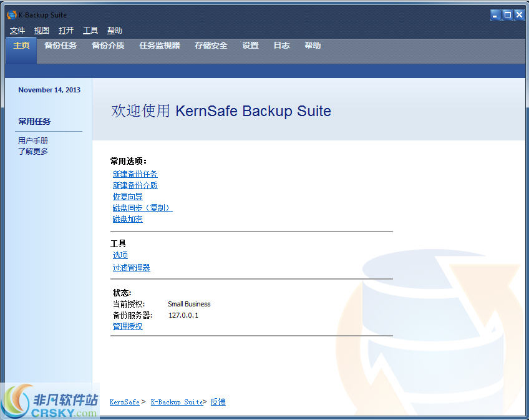The image size is (529, 420).
Task: Open the 帮助 menu in menu bar
Action: pos(115,31)
